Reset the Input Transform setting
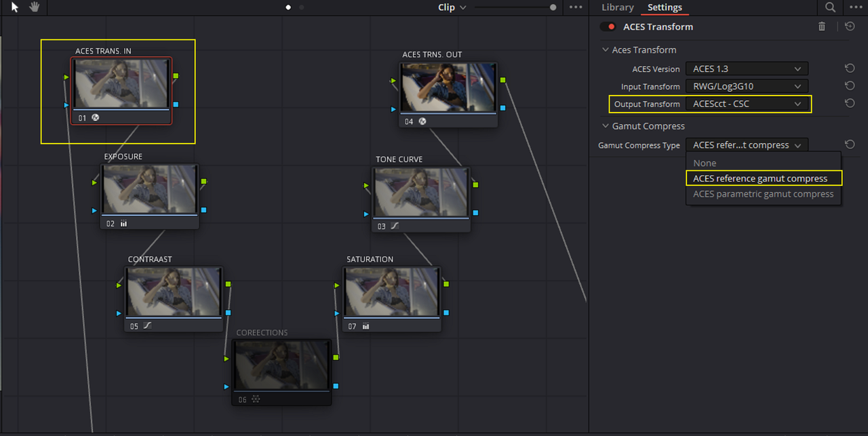 (849, 86)
